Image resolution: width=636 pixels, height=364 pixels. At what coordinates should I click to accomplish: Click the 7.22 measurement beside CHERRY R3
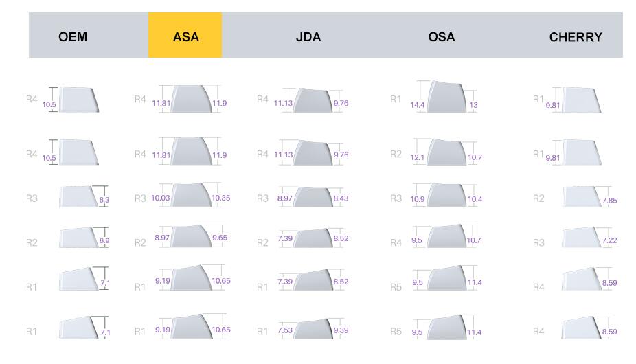pos(609,241)
